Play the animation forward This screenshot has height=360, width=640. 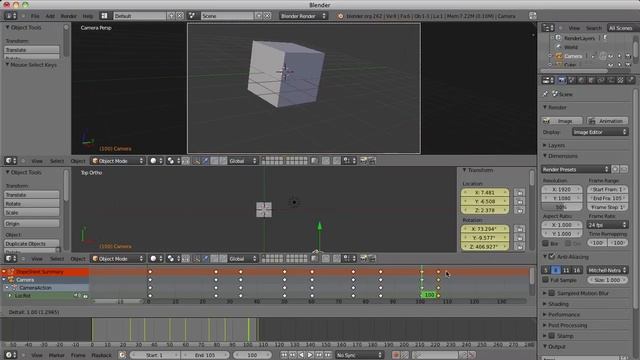[x=310, y=355]
